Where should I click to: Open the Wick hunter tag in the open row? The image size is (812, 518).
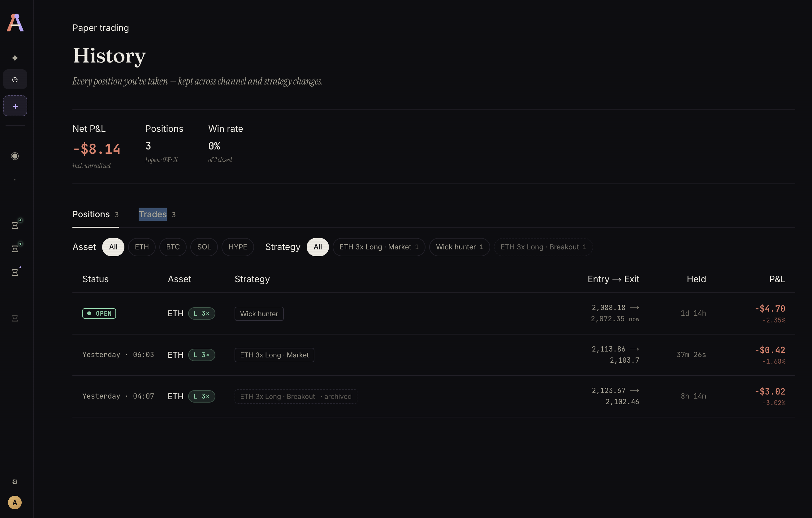pos(259,314)
